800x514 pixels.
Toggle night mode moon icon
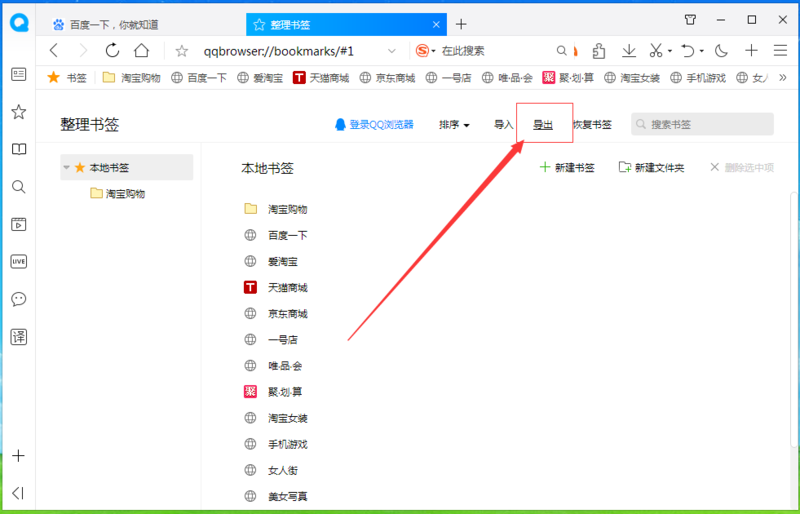tap(721, 51)
